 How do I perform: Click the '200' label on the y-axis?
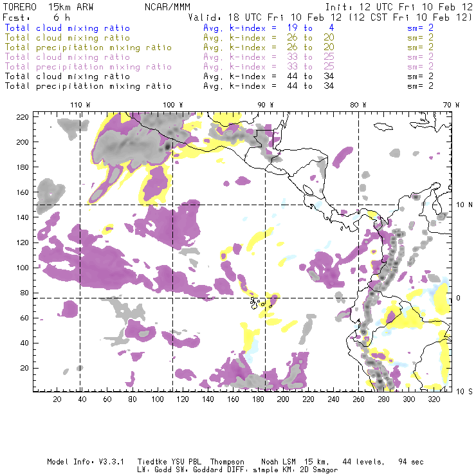click(x=23, y=142)
